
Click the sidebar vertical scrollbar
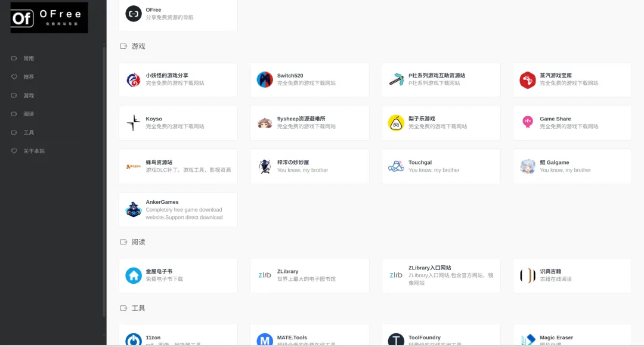(104, 181)
